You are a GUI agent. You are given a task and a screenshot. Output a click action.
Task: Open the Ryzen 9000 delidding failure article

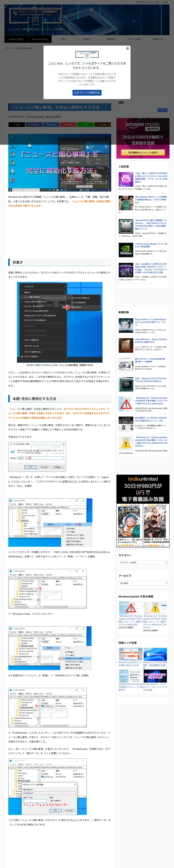[151, 199]
